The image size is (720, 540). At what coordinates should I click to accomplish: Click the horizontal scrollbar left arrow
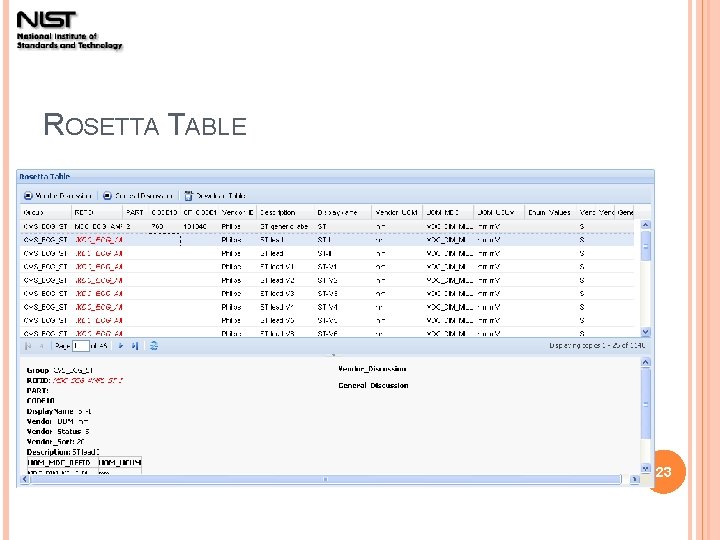[25, 479]
